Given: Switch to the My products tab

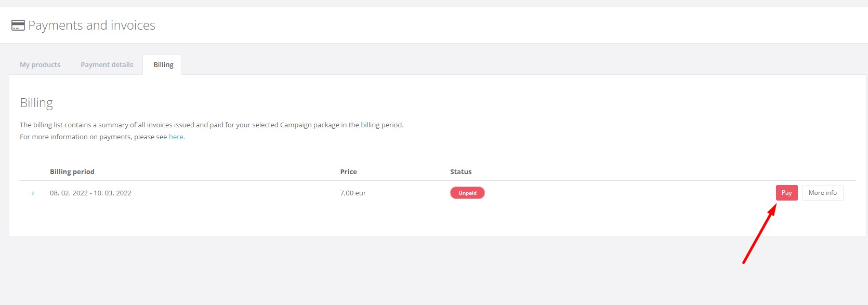Looking at the screenshot, I should pos(40,65).
